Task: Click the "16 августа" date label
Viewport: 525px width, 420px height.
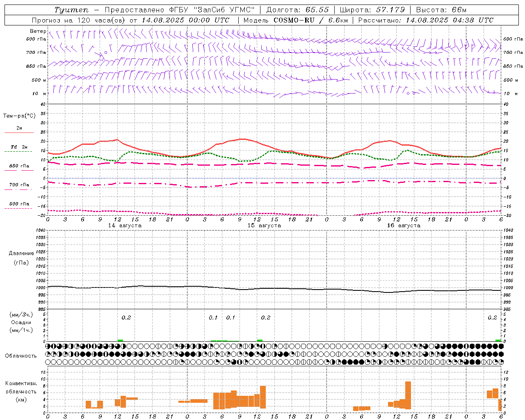Action: click(x=404, y=226)
